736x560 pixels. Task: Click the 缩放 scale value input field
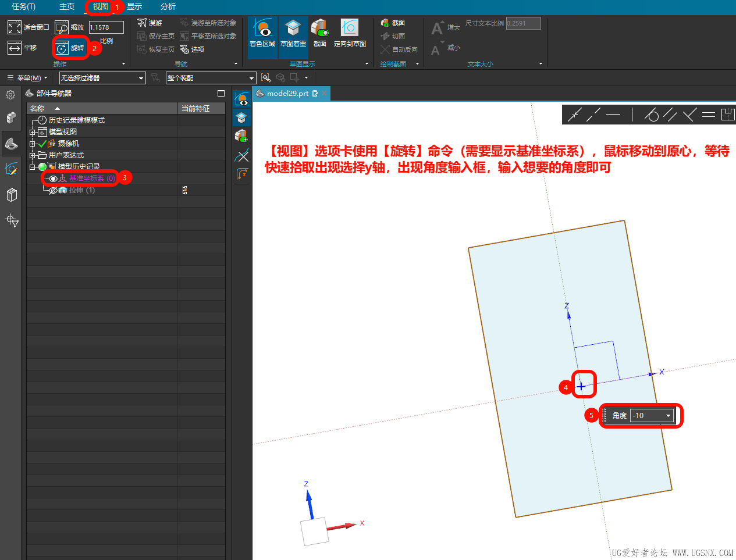pos(106,27)
